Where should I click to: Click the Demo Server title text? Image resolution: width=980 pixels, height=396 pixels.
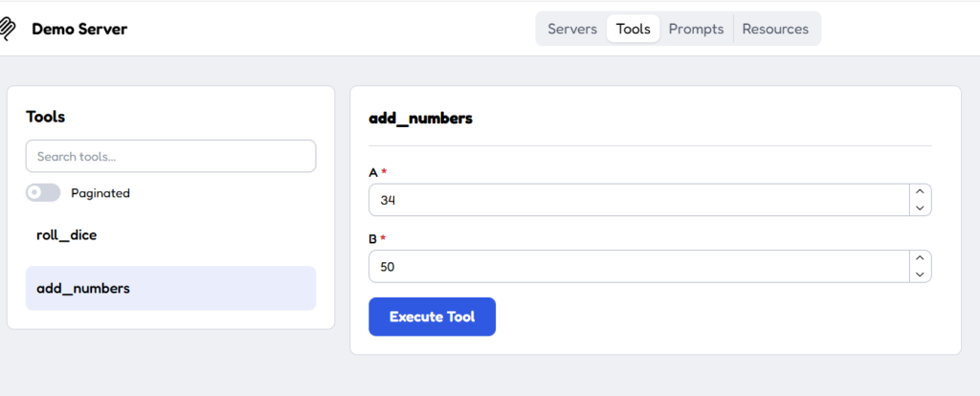pyautogui.click(x=79, y=30)
